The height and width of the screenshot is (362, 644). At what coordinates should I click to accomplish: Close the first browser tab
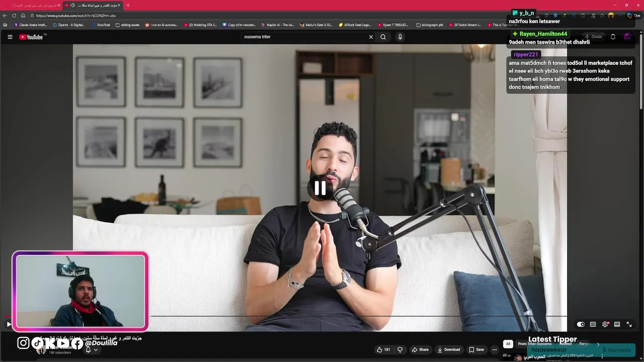tap(58, 5)
